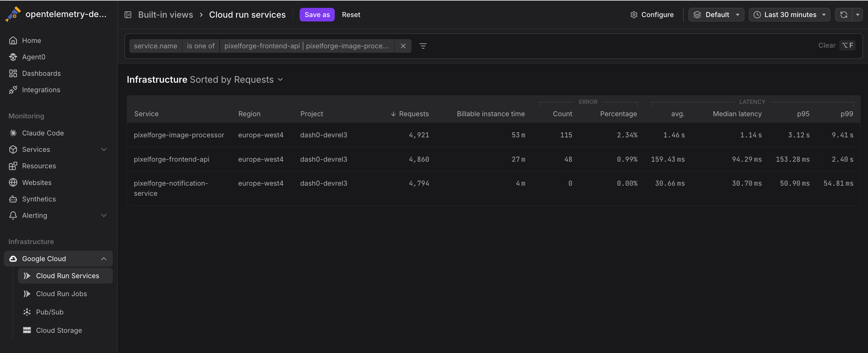Click the Configure button label
The width and height of the screenshot is (868, 353).
tap(657, 15)
